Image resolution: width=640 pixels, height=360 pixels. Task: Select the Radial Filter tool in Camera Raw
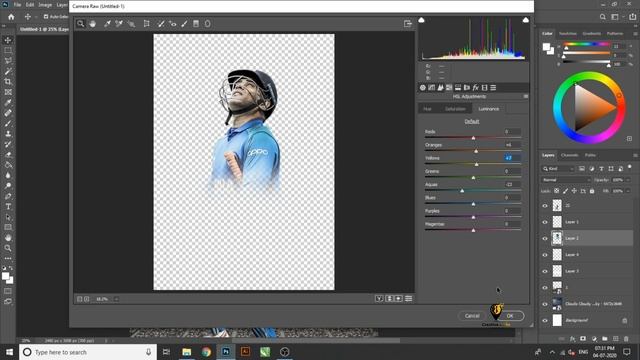point(208,24)
